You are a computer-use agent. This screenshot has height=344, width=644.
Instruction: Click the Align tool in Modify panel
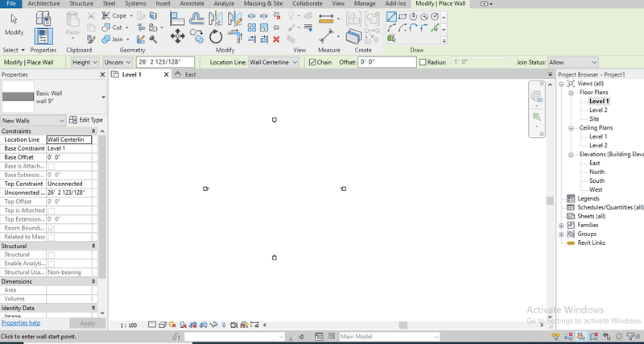click(x=177, y=19)
